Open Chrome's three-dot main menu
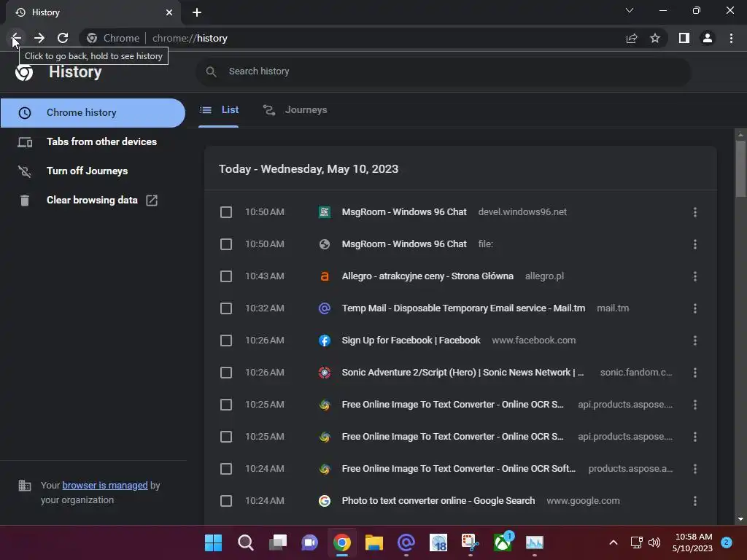The height and width of the screenshot is (560, 747). tap(731, 38)
